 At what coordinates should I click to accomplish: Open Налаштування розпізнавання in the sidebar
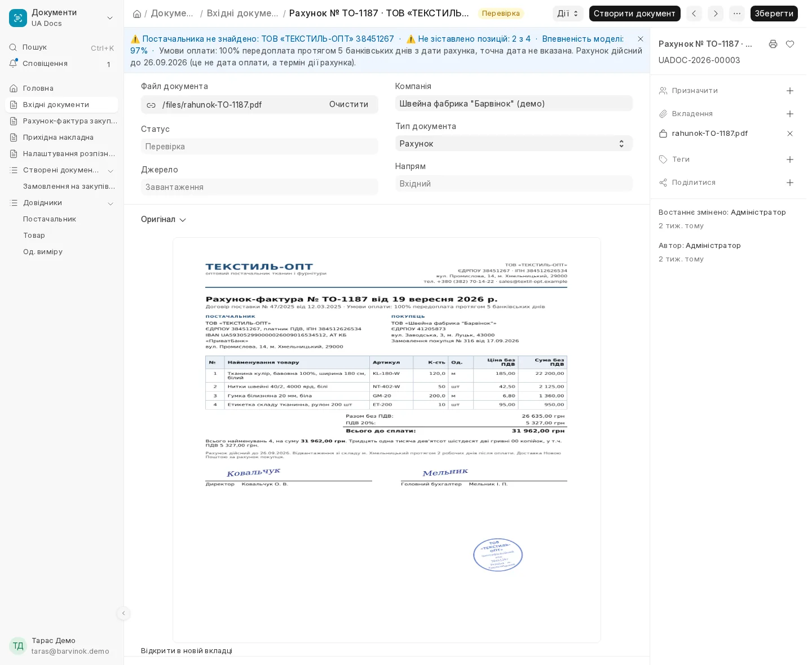tap(62, 154)
